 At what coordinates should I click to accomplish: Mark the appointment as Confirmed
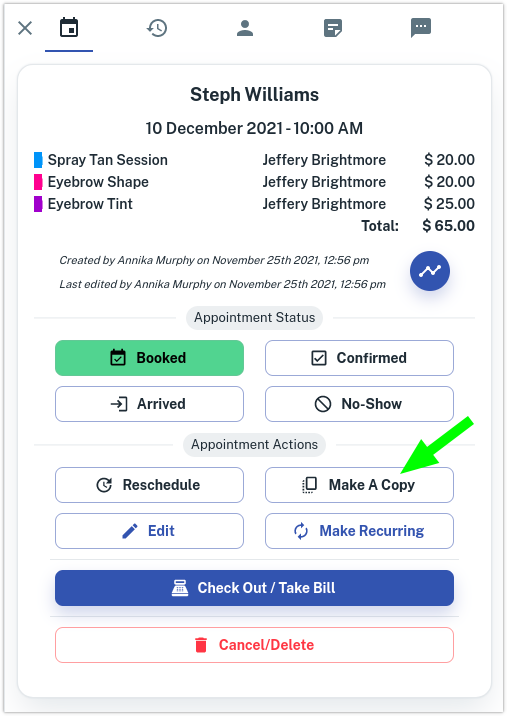359,358
